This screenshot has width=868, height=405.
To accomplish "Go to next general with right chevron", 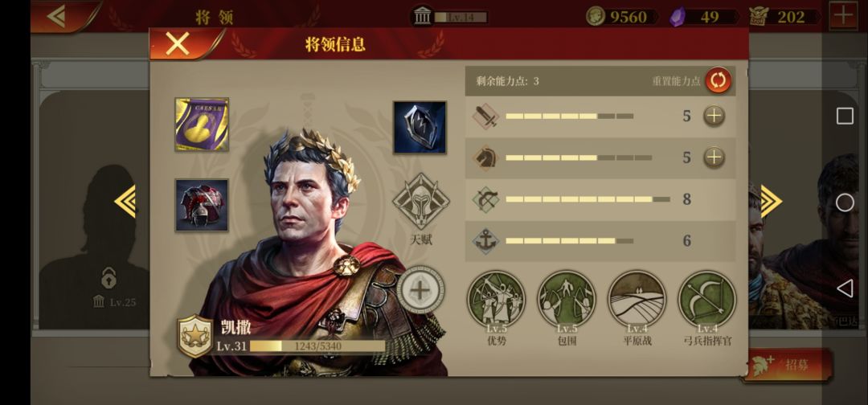I will point(771,202).
